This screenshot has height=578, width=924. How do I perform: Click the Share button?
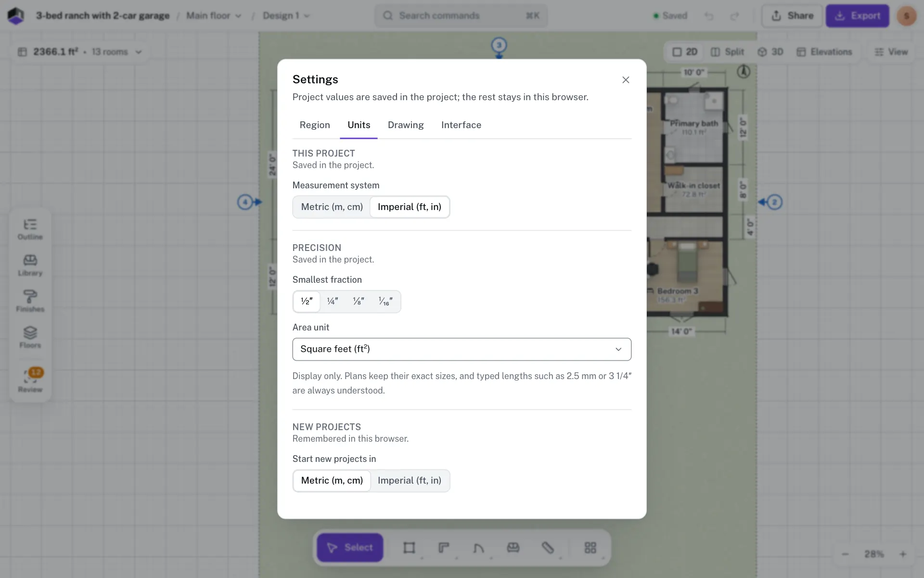[792, 16]
